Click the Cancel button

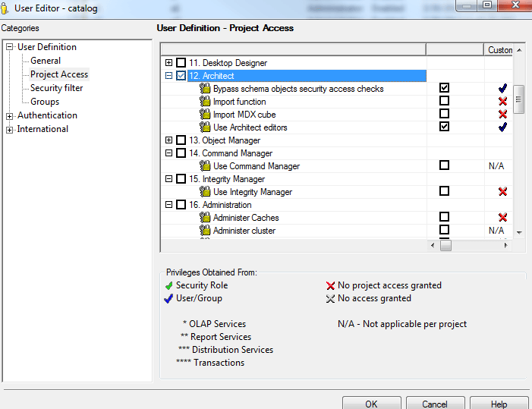pos(435,404)
